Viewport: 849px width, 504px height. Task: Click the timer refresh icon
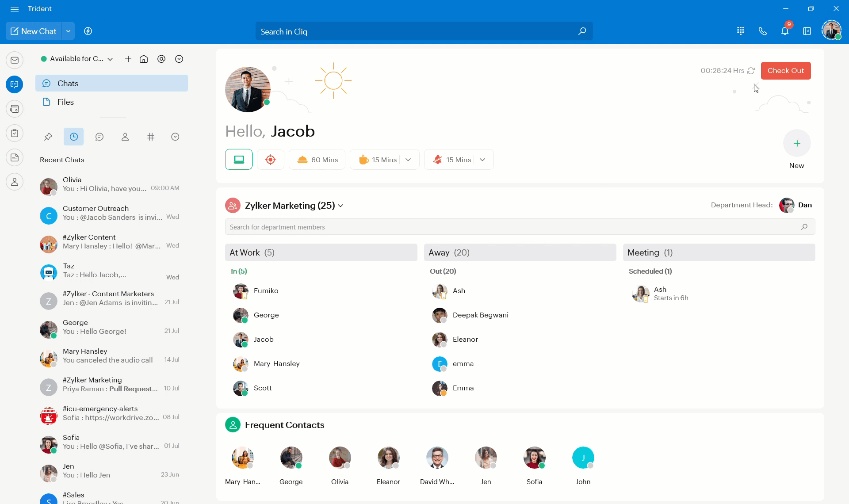(x=751, y=71)
